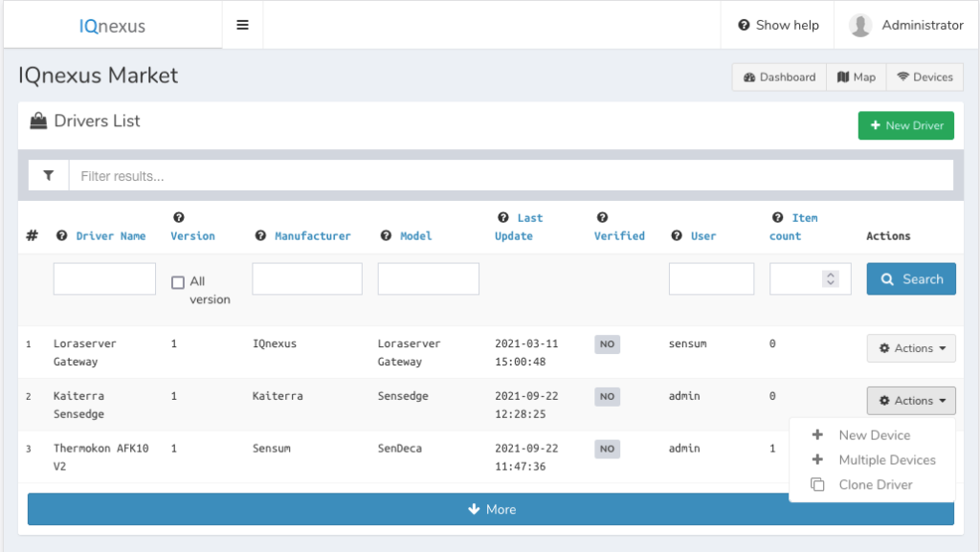
Task: Open the Administrator avatar icon
Action: 860,26
